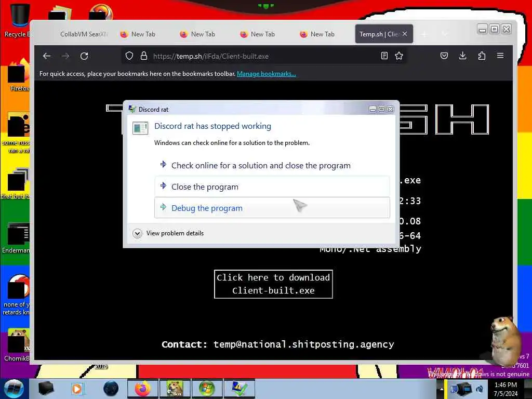Open the Recycle Bin desktop icon
Screen dimensions: 532x399
19,20
